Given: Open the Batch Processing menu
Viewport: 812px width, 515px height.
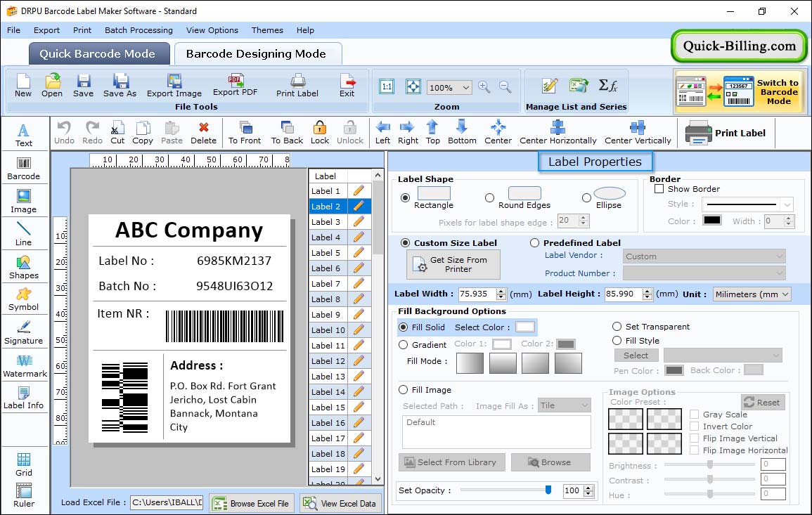Looking at the screenshot, I should coord(138,30).
